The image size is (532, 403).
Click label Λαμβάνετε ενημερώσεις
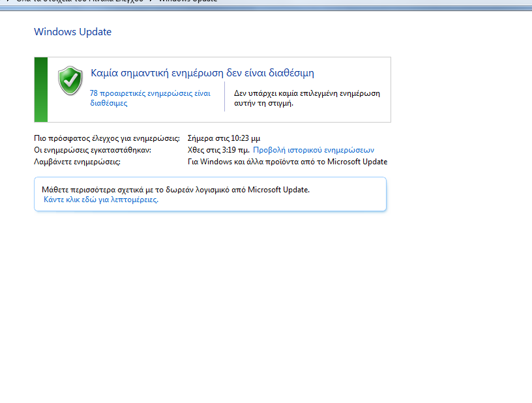(78, 162)
